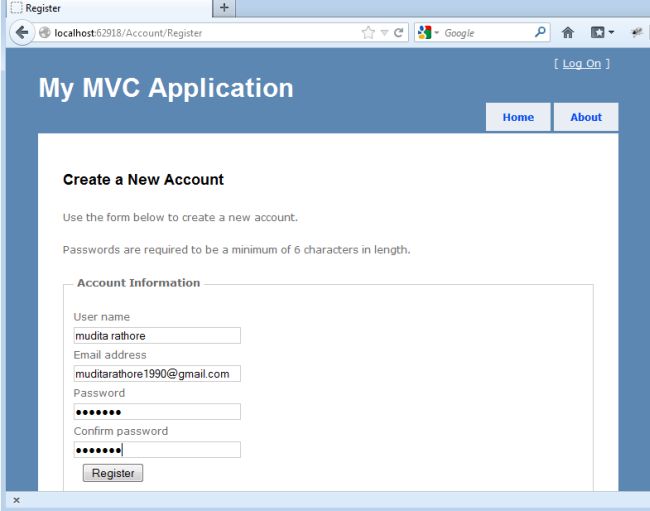Viewport: 650px width, 511px height.
Task: Reload the page with the refresh icon
Action: 398,32
